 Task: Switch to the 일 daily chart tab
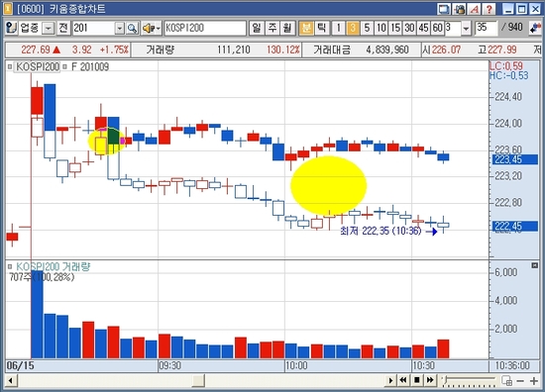[x=257, y=28]
